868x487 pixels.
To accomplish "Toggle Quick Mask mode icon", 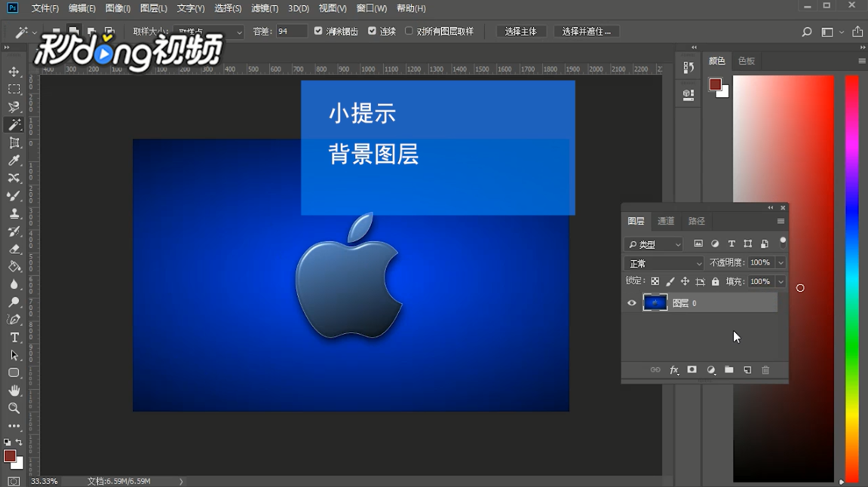I will tap(14, 482).
